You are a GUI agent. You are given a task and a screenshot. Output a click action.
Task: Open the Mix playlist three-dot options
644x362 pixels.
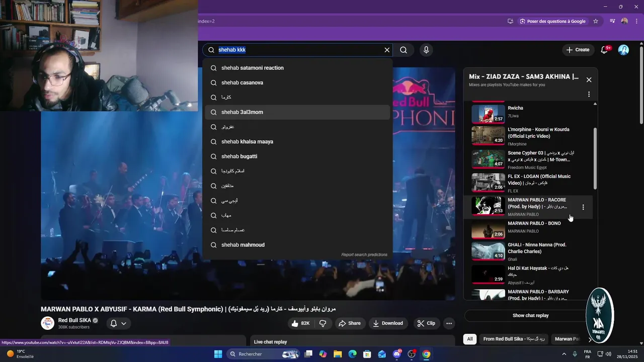point(589,94)
